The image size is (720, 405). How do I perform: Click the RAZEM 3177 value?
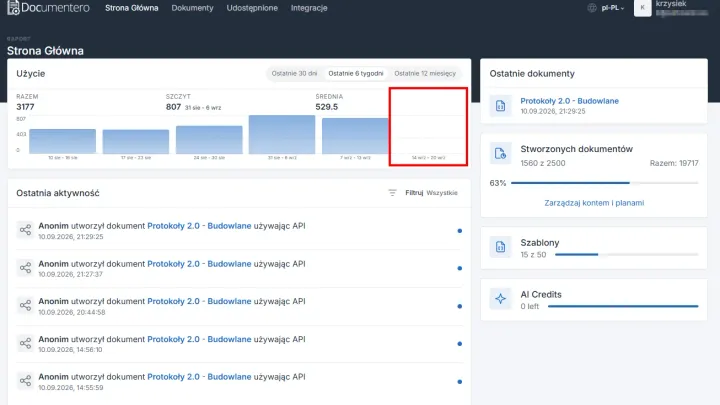point(25,107)
